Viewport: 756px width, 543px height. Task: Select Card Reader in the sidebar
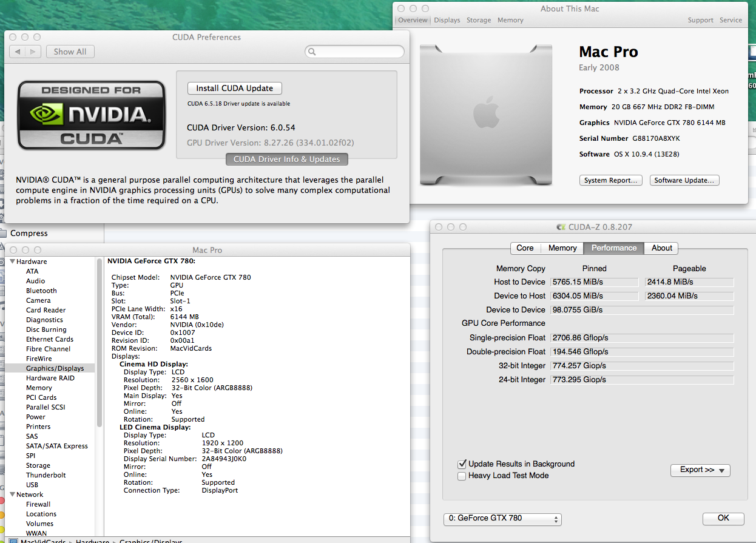coord(46,311)
